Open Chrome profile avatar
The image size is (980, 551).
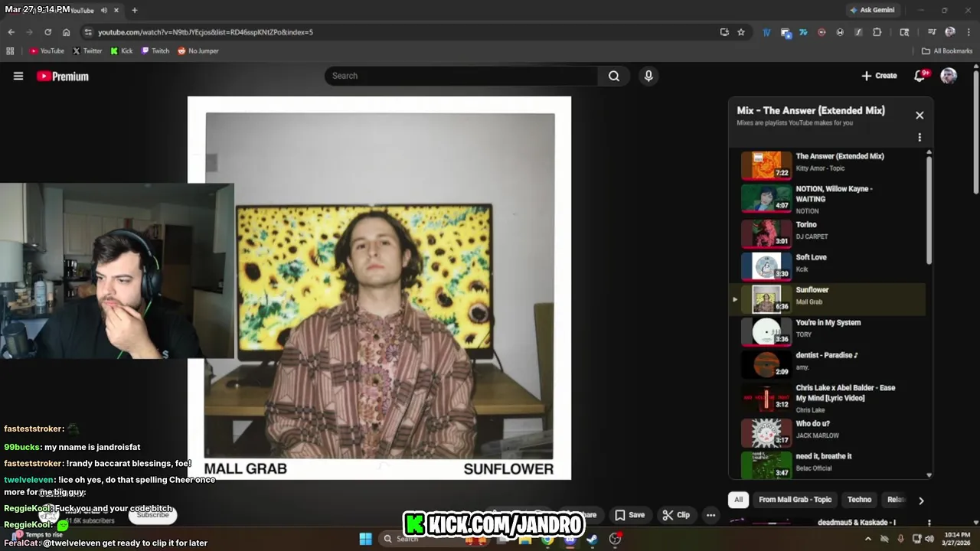950,32
